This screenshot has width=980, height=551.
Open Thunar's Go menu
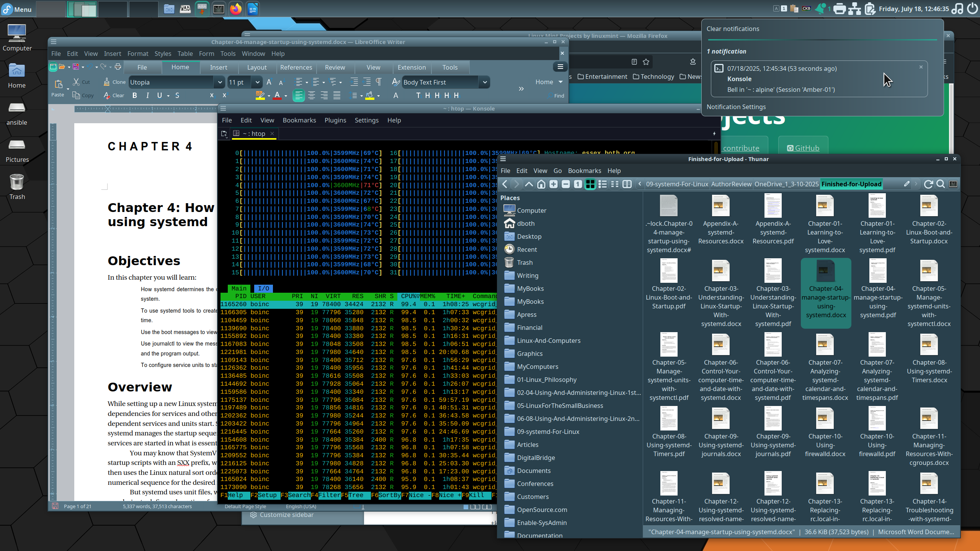(x=557, y=171)
